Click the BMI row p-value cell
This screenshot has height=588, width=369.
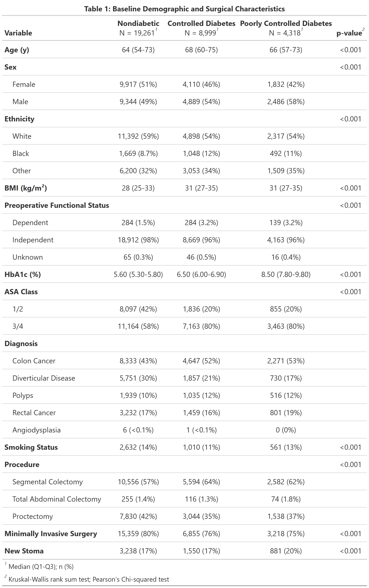(x=350, y=188)
